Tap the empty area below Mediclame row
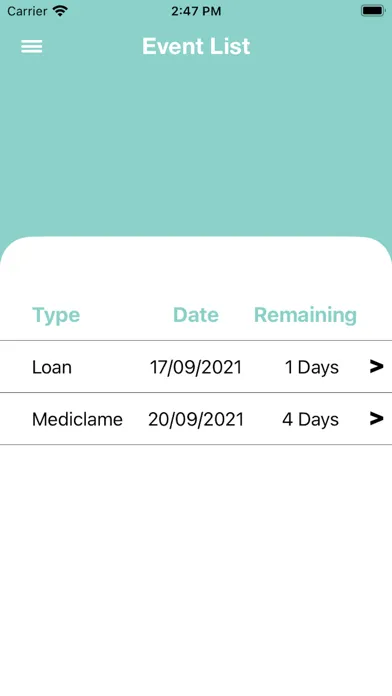The height and width of the screenshot is (696, 392). [196, 570]
